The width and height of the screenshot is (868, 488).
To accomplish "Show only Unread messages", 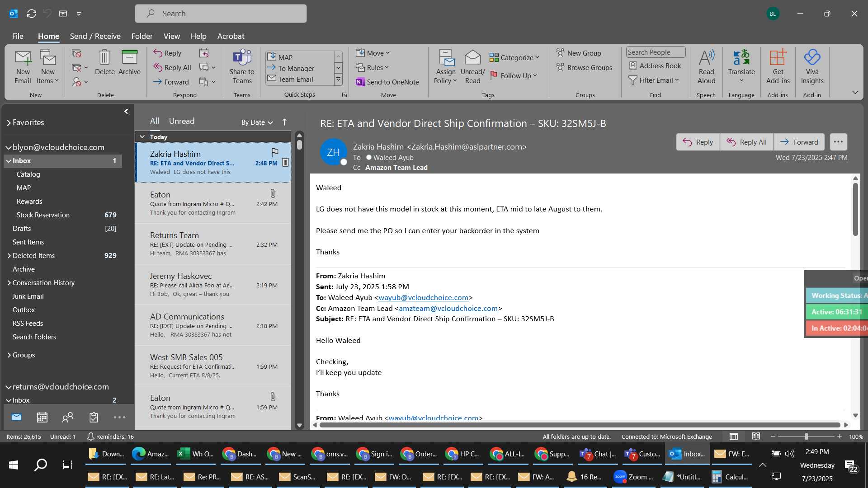I will point(182,121).
